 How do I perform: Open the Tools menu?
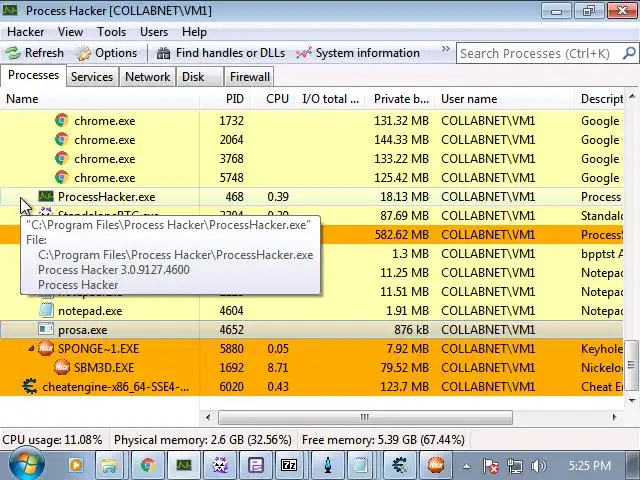tap(111, 32)
